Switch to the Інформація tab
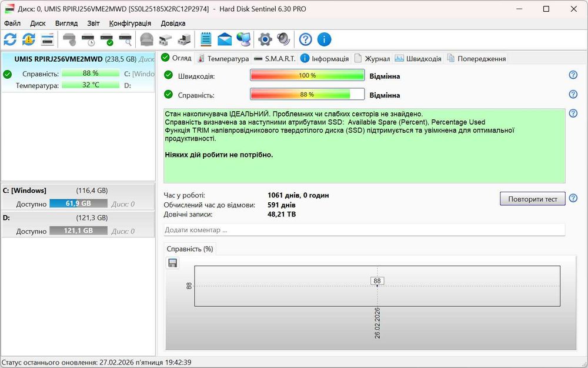The width and height of the screenshot is (588, 368). tap(325, 59)
